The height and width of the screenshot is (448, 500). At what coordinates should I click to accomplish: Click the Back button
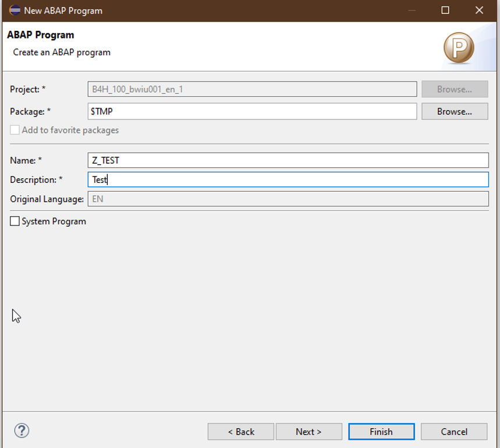click(x=241, y=432)
